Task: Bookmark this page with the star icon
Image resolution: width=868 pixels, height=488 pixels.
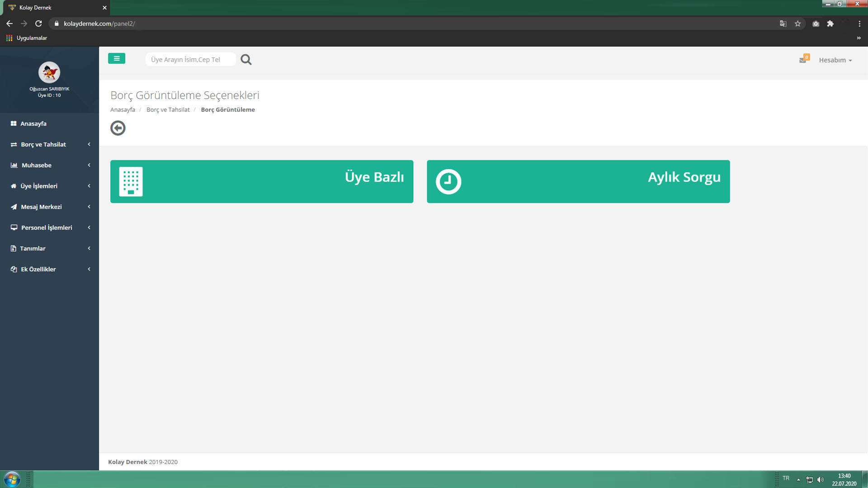Action: click(797, 23)
